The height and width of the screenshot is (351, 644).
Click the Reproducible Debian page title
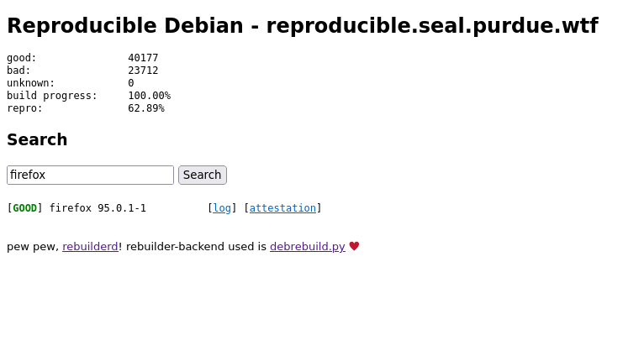pyautogui.click(x=302, y=26)
